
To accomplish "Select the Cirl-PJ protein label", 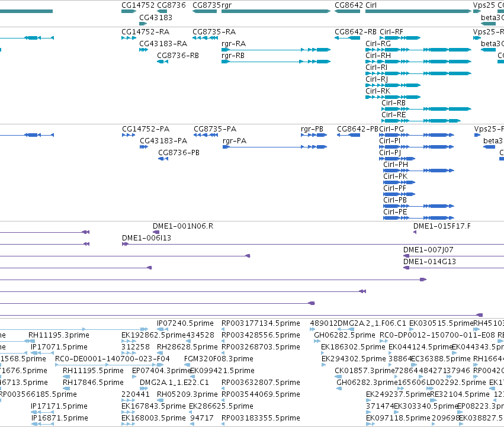I will tap(390, 153).
